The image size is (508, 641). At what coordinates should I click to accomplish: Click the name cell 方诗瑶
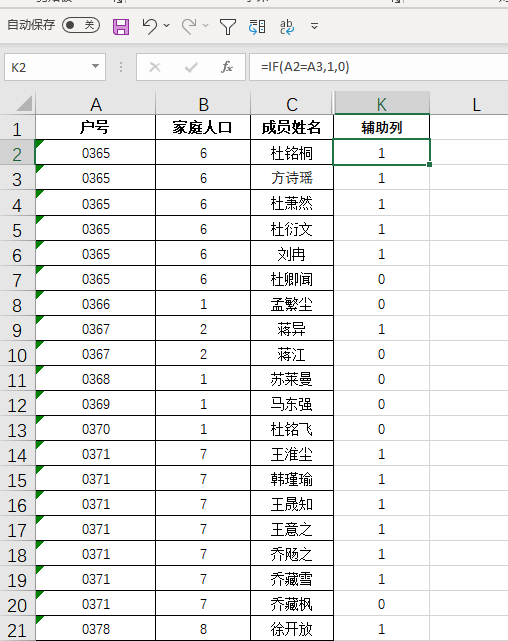(x=292, y=178)
